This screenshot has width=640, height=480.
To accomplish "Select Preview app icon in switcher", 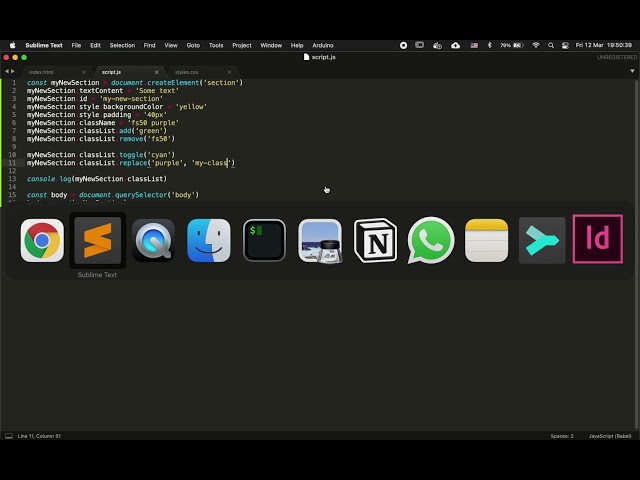I will click(320, 240).
